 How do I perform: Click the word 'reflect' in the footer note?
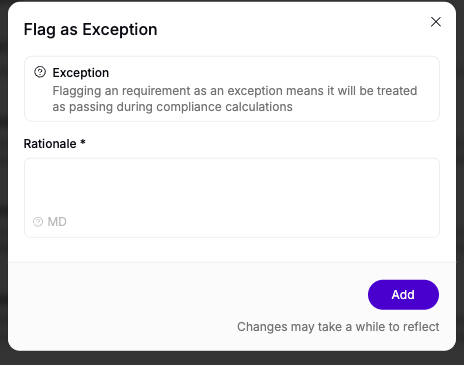421,327
